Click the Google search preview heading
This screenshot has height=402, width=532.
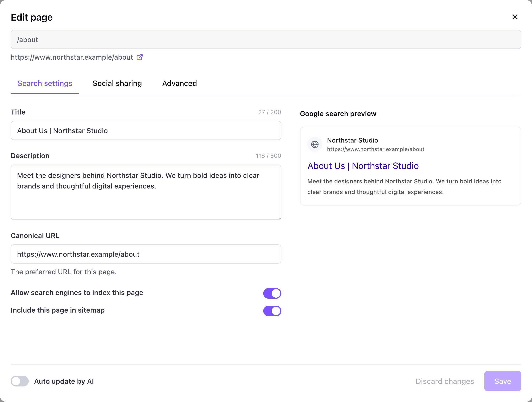338,114
